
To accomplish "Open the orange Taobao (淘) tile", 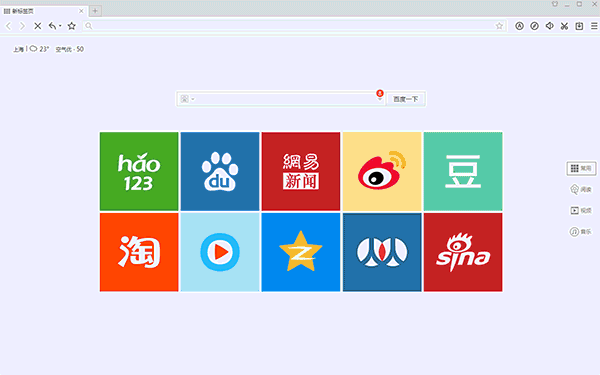I will point(139,252).
